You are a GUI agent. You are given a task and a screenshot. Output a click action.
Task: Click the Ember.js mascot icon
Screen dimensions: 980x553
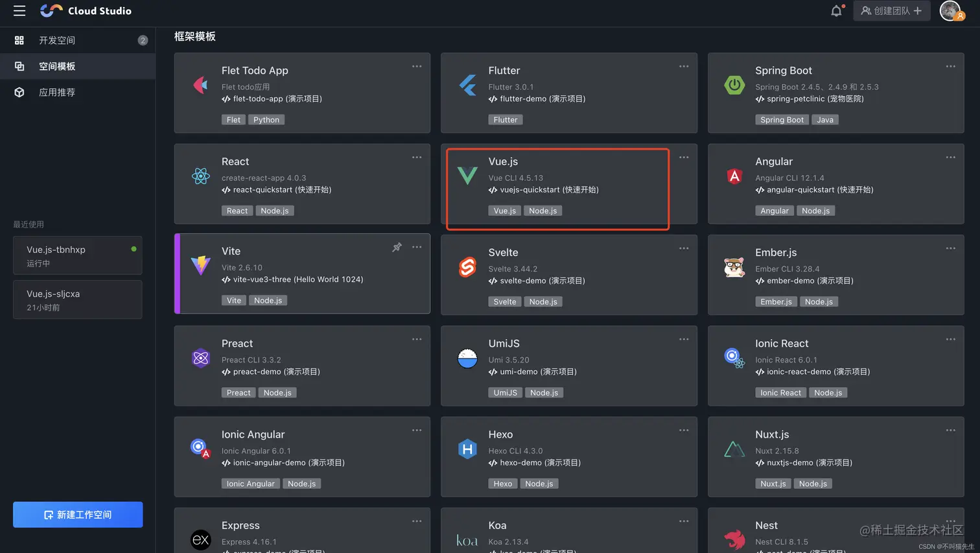(x=734, y=266)
